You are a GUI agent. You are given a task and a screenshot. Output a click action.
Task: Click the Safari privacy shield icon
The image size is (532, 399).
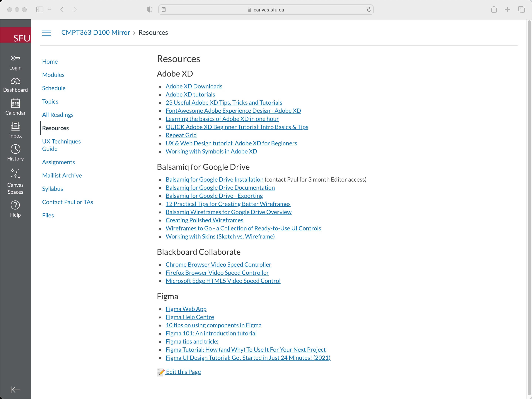click(x=150, y=9)
